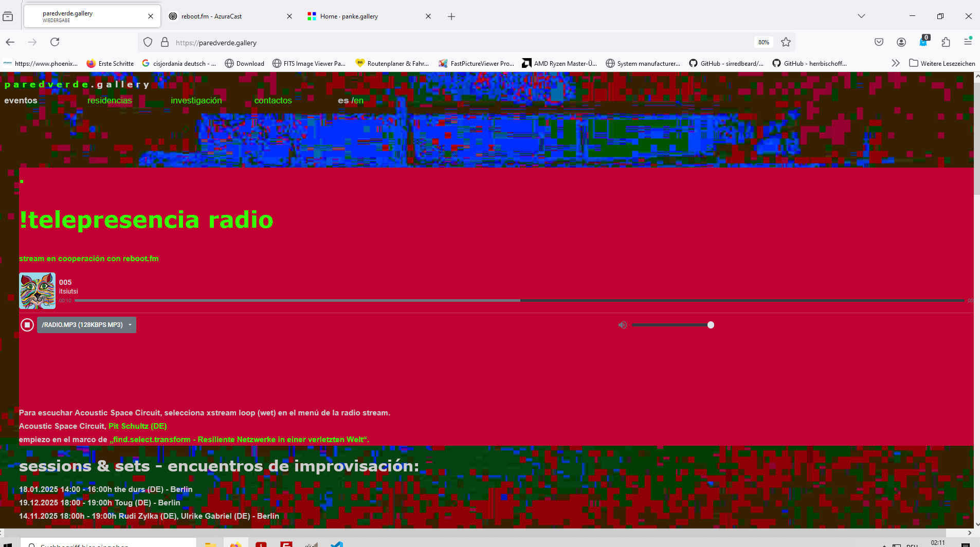Show the site's shield tracking protection info
980x547 pixels.
[x=148, y=42]
